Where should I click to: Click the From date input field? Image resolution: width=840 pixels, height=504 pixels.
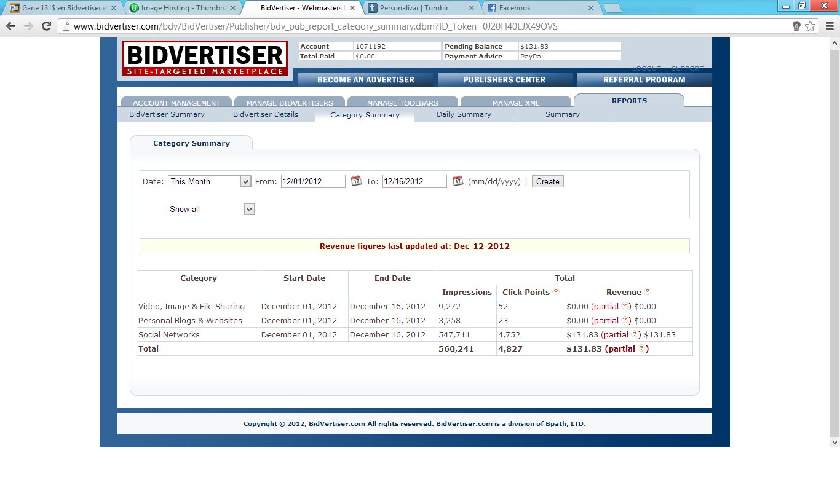pos(313,181)
